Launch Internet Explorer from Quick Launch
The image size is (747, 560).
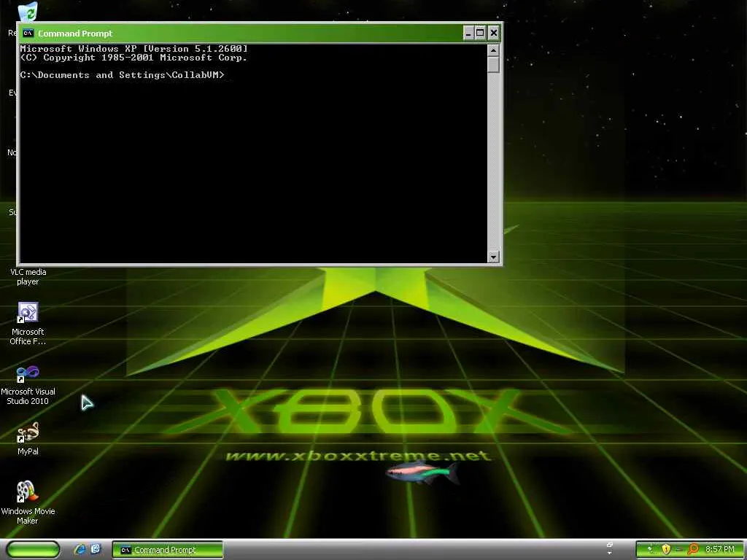point(80,550)
